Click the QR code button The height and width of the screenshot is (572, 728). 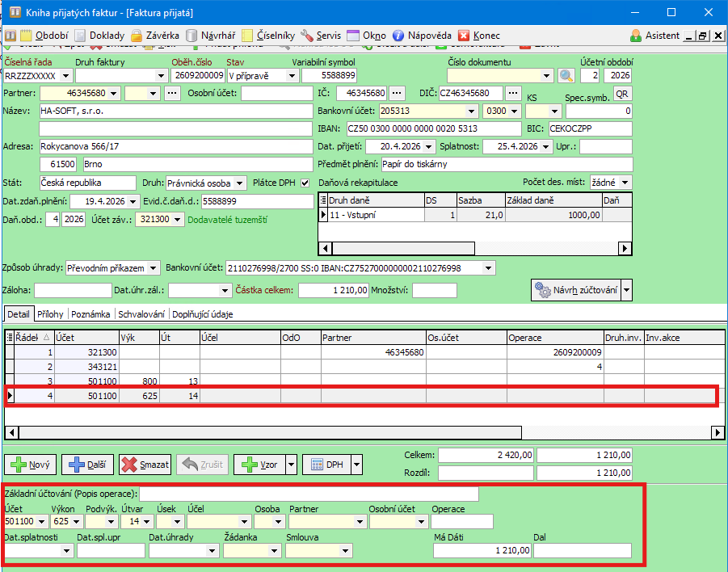622,93
